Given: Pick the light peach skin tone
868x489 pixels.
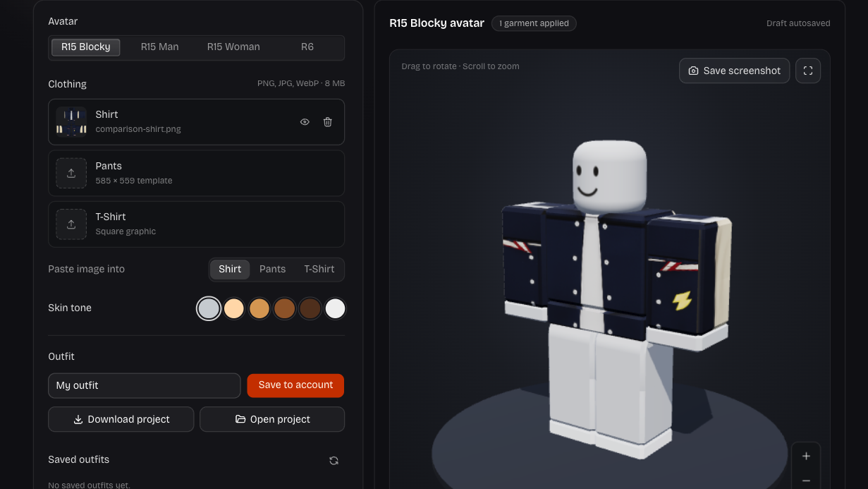Looking at the screenshot, I should pyautogui.click(x=234, y=308).
